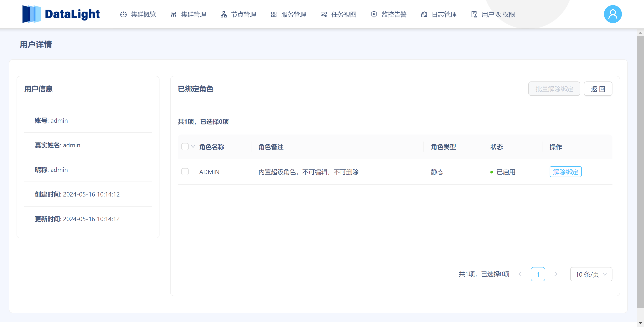Viewport: 644px width, 327px height.
Task: Expand the selection dropdown chevron beside header checkbox
Action: pyautogui.click(x=193, y=147)
